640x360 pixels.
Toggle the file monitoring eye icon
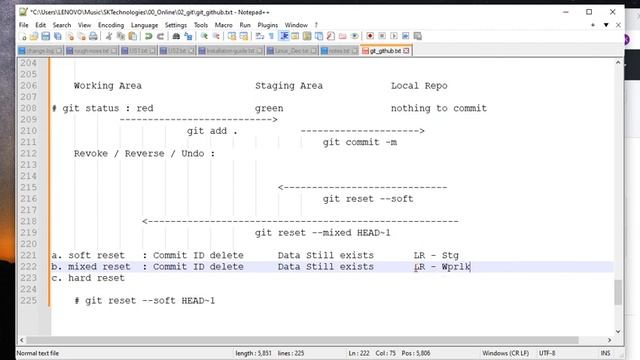[354, 36]
